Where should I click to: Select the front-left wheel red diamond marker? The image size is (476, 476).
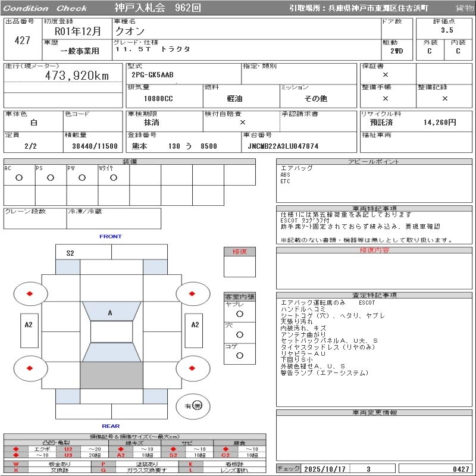pos(30,293)
